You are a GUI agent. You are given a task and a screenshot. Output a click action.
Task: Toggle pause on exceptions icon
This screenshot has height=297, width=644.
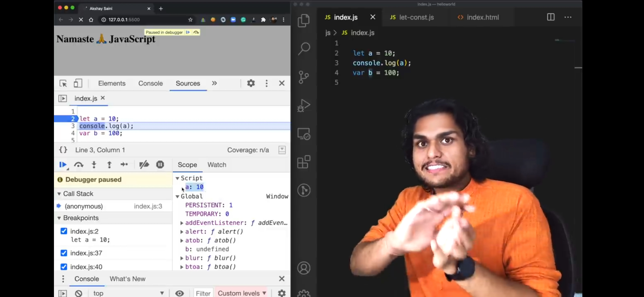pyautogui.click(x=160, y=165)
